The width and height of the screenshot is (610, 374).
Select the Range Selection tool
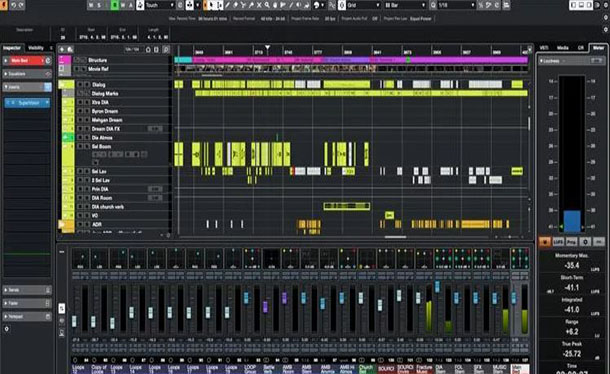pos(220,5)
